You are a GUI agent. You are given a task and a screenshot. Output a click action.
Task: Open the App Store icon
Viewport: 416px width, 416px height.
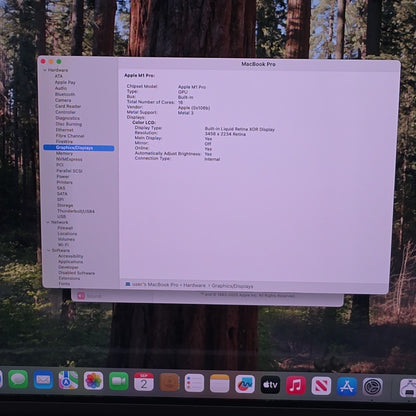pyautogui.click(x=347, y=386)
